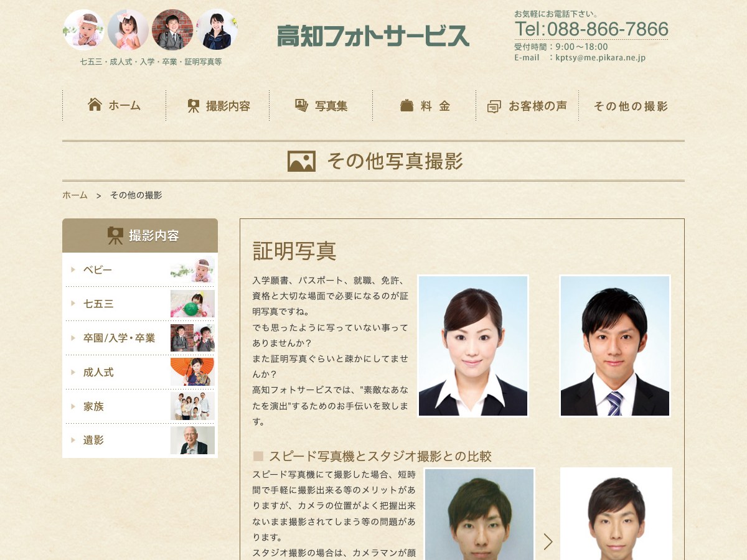
Task: Click the white-background studio photo sample
Action: [616, 514]
